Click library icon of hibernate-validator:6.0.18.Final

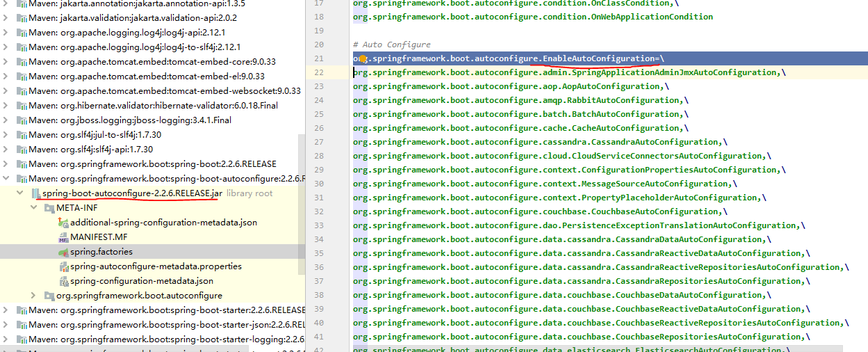pos(21,106)
